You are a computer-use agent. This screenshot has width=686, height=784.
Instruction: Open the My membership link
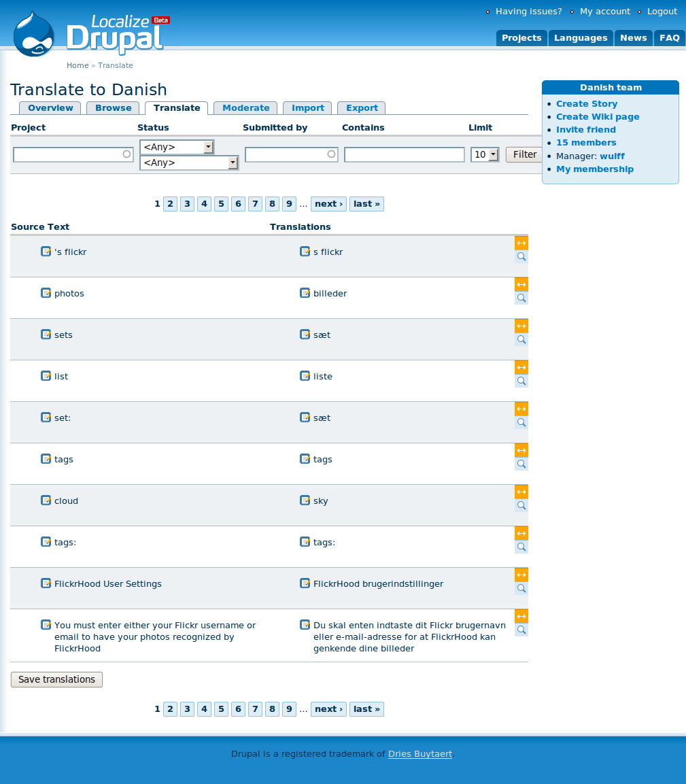[594, 169]
